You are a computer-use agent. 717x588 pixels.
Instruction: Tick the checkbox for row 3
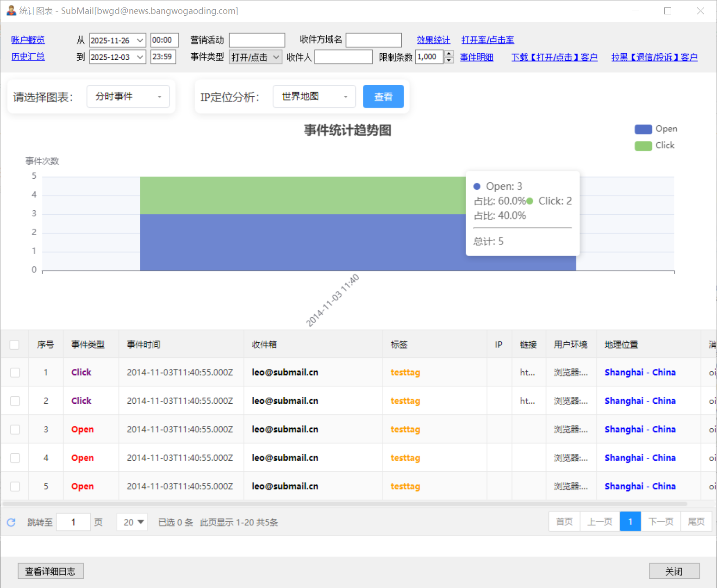point(15,429)
